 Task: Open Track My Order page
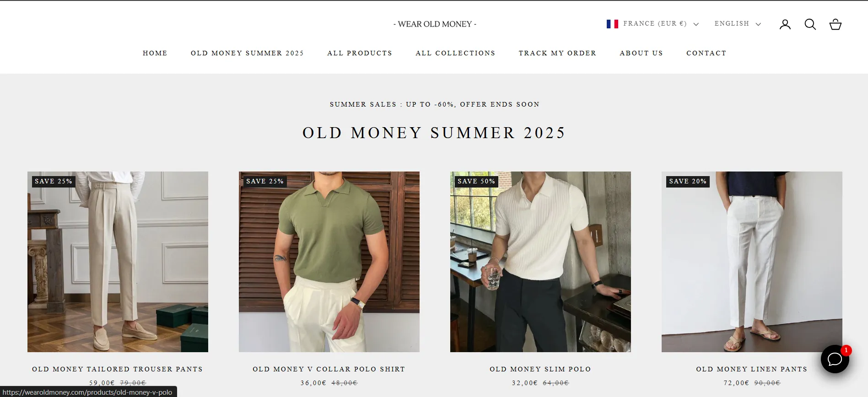click(557, 53)
